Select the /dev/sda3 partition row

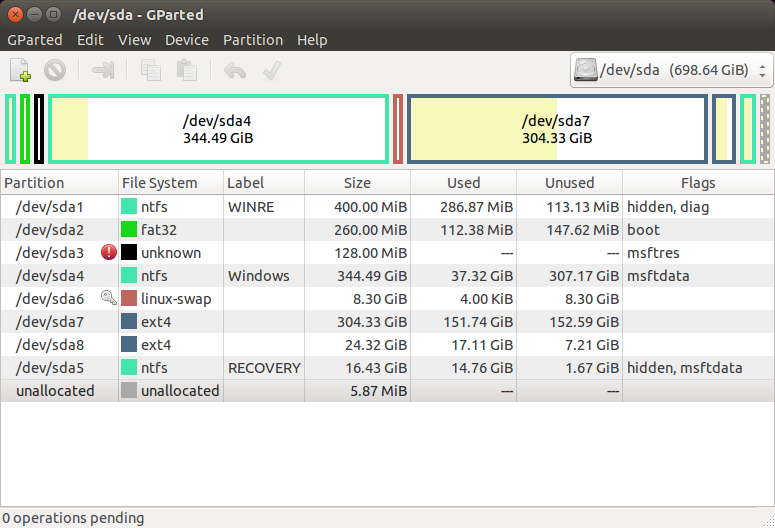388,253
